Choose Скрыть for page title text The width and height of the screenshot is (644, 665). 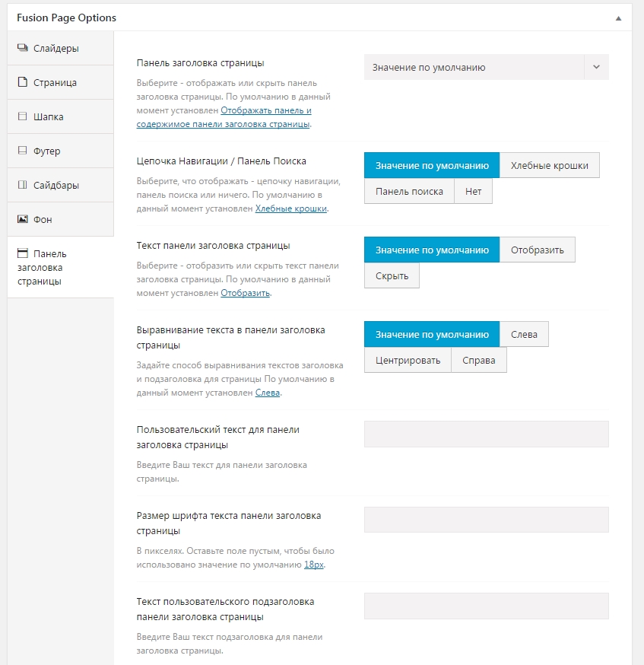click(392, 276)
